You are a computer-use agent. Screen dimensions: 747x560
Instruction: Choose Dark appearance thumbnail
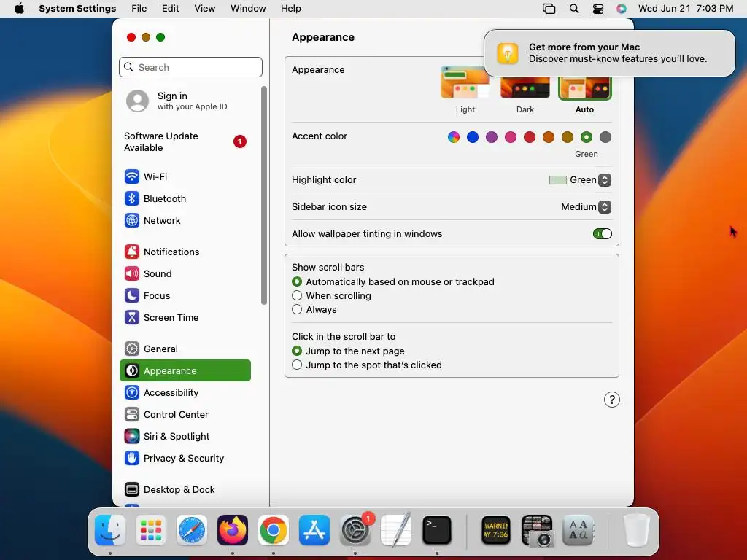(525, 87)
